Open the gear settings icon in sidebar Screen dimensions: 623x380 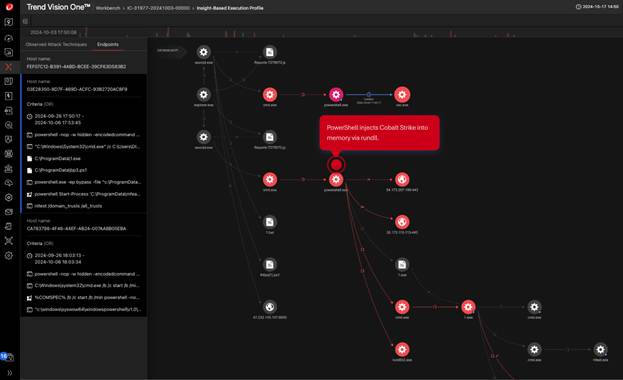pos(8,256)
